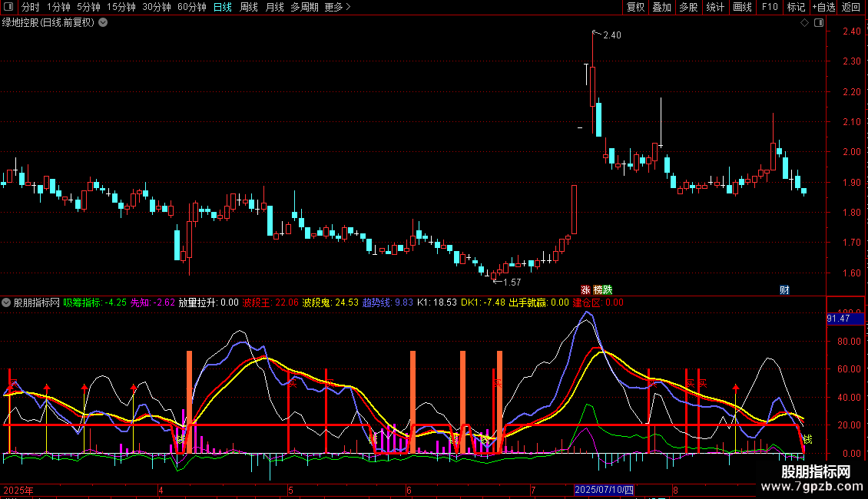Click the 涨 info badge below the chart
This screenshot has width=868, height=499.
pyautogui.click(x=585, y=289)
